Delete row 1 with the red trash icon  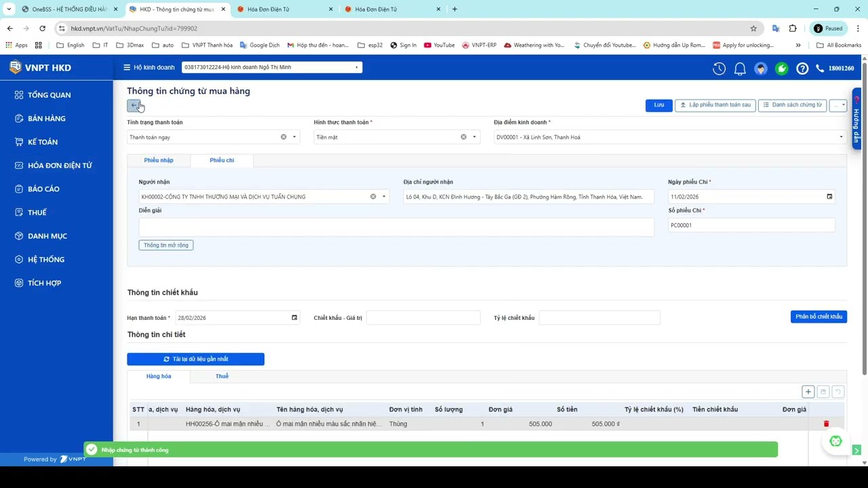click(826, 424)
